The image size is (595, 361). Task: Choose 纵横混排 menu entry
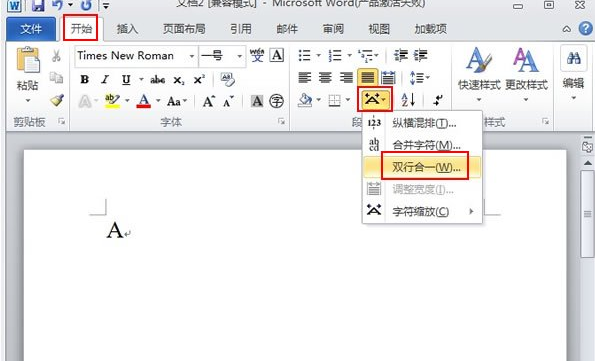coord(422,123)
